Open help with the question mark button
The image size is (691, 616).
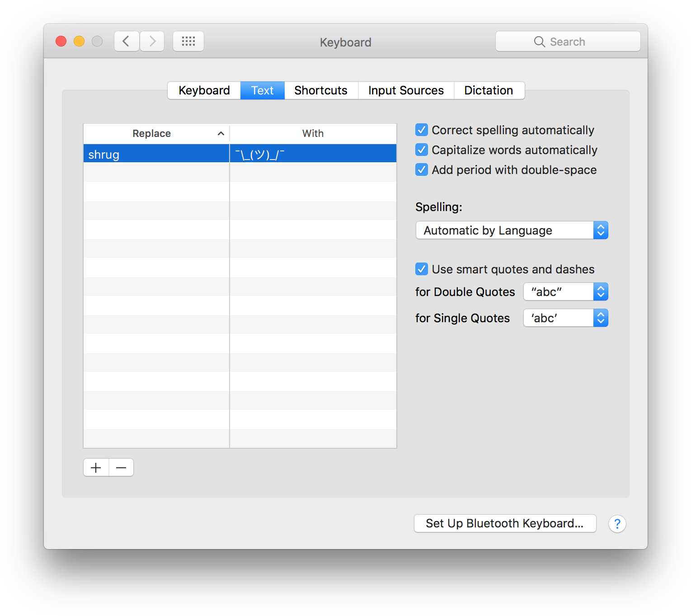617,524
